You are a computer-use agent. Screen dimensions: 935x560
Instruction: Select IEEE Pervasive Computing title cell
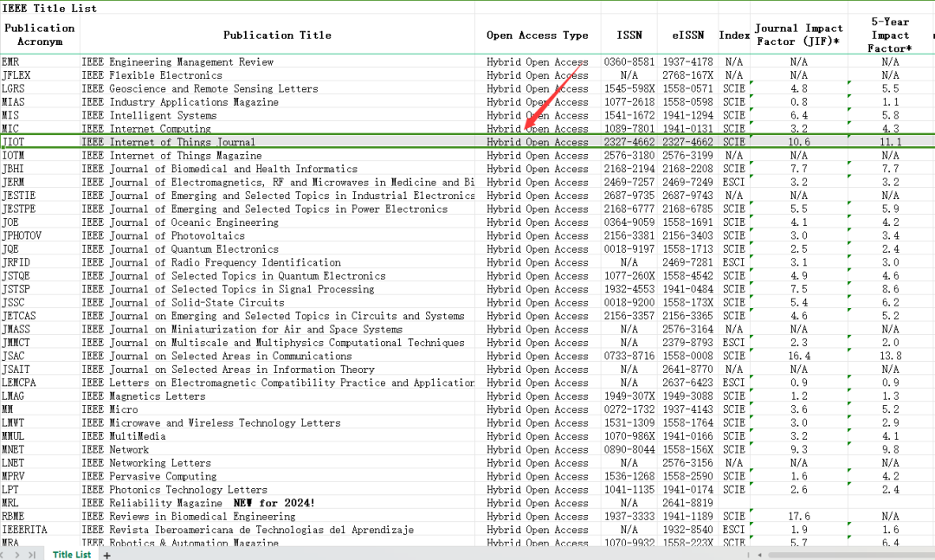click(x=277, y=476)
